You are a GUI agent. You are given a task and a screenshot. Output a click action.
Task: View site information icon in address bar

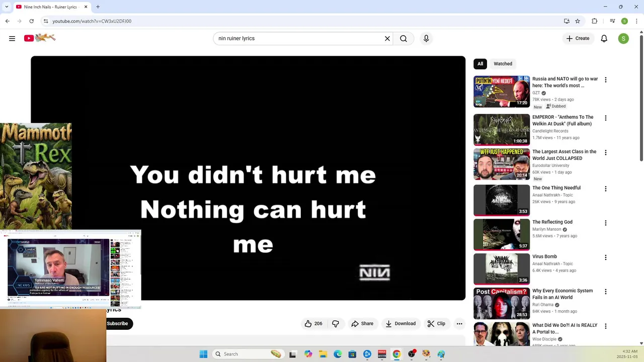(x=45, y=21)
